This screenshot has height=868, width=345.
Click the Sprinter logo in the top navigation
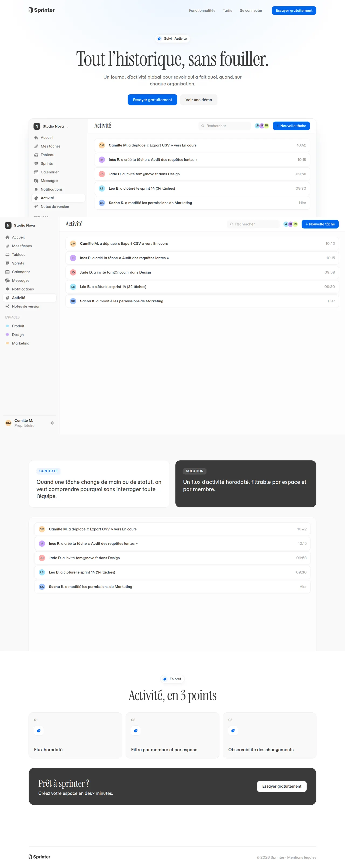click(x=42, y=10)
